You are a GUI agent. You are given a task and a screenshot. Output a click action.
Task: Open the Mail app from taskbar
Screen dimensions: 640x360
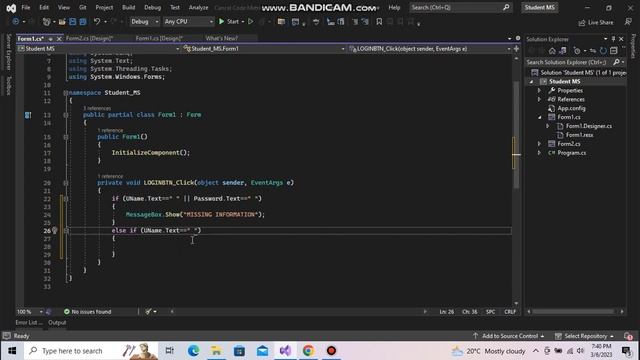tap(262, 351)
